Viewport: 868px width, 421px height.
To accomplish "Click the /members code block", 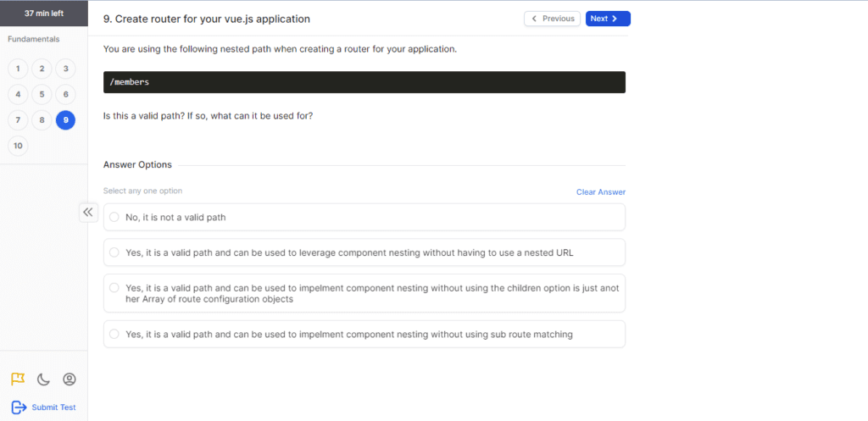I will [x=364, y=82].
